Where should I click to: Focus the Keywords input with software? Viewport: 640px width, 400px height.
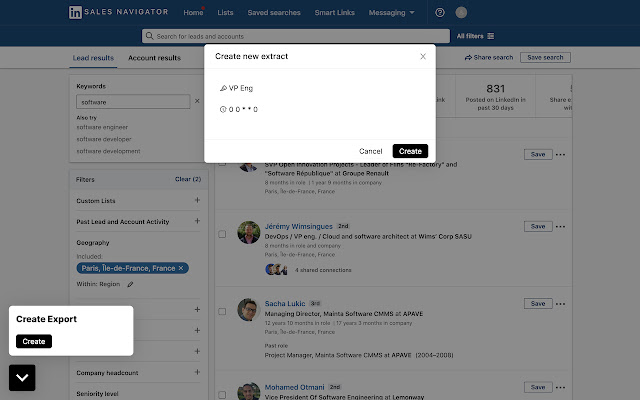click(x=133, y=102)
